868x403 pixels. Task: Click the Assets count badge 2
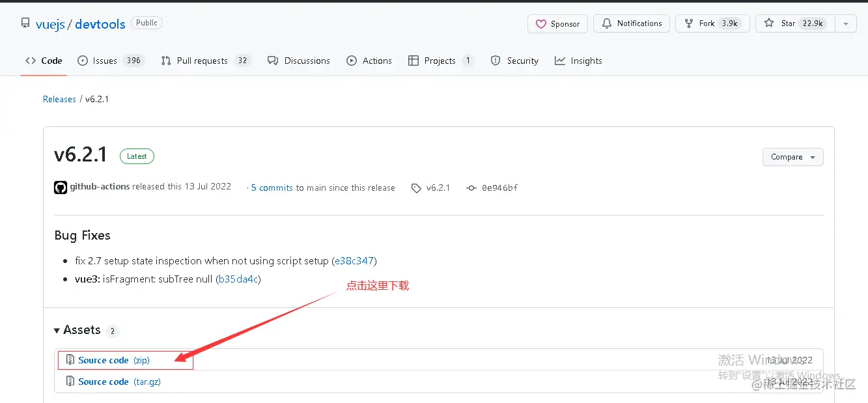click(113, 331)
